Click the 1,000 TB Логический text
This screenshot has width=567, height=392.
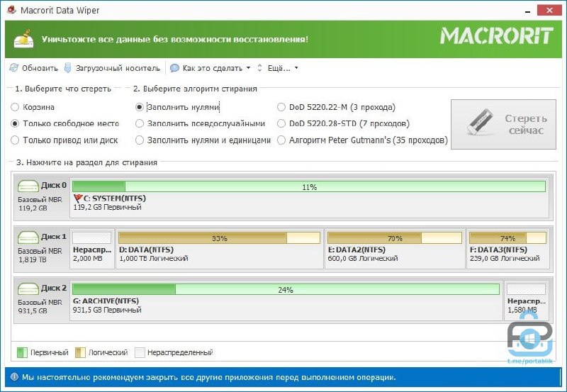pyautogui.click(x=154, y=259)
